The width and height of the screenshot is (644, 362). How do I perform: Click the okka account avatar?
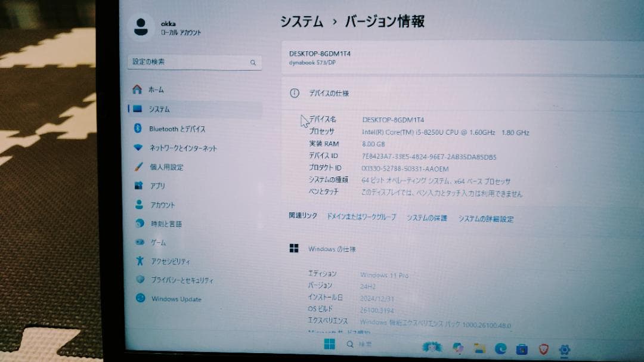tap(140, 25)
